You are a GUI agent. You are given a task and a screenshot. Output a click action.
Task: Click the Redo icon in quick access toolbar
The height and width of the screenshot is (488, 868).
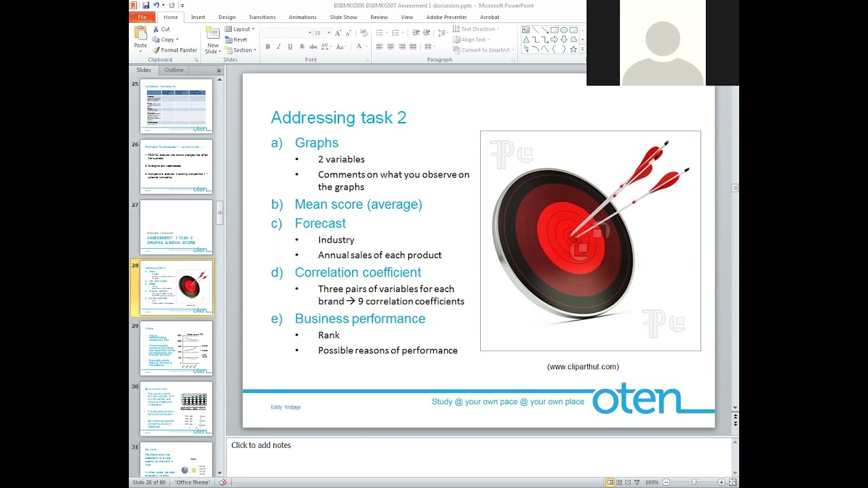click(x=172, y=5)
